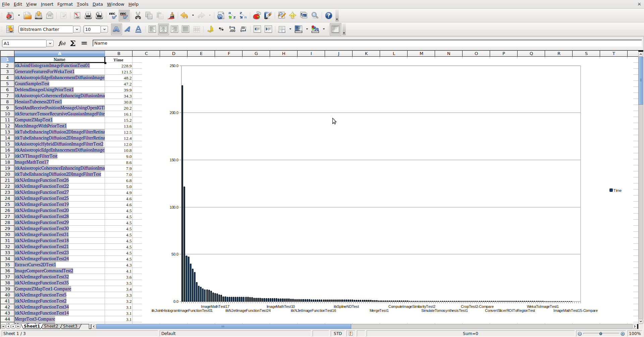The width and height of the screenshot is (644, 337).
Task: Toggle Italic formatting
Action: (x=127, y=29)
